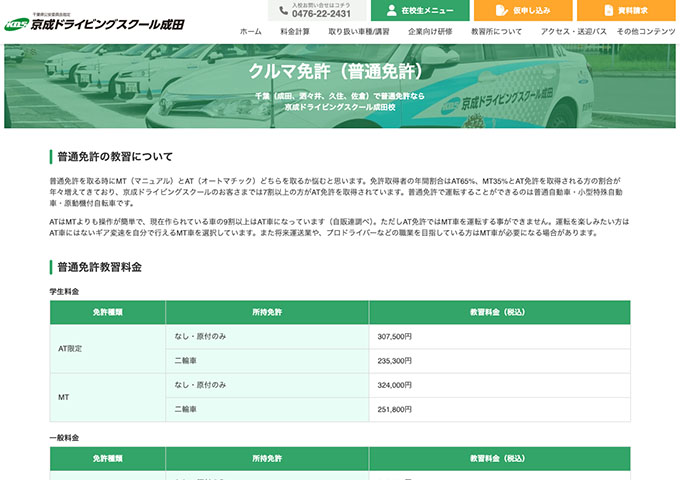Click the hero banner title クルマ免許（普通免許）
Screen dimensions: 680x480
[x=340, y=71]
